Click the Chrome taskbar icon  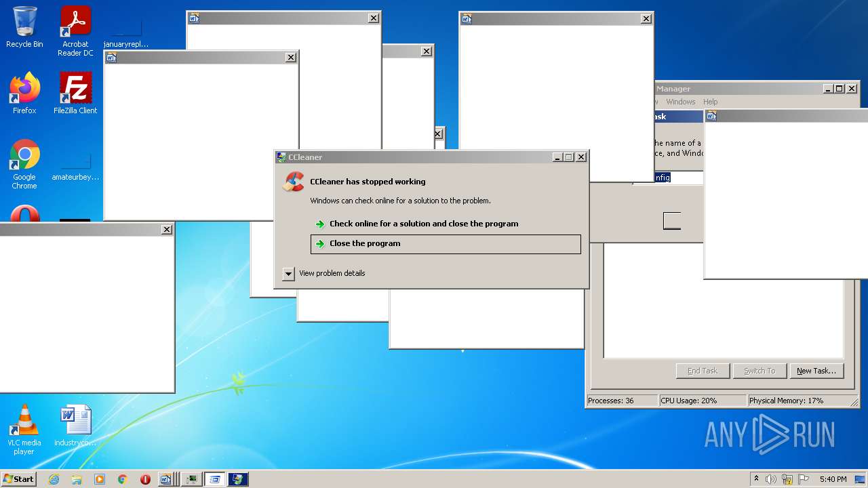point(123,479)
